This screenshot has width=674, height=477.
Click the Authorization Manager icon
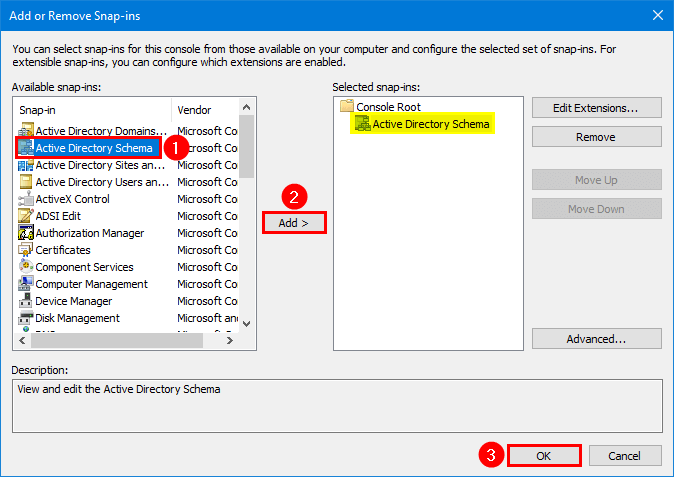26,233
